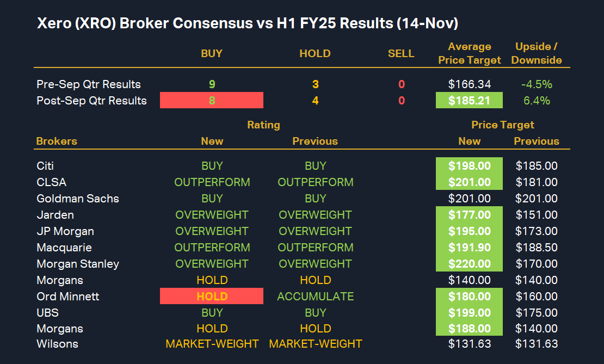The height and width of the screenshot is (364, 604).
Task: Click the -4.5% downside value
Action: pos(537,84)
